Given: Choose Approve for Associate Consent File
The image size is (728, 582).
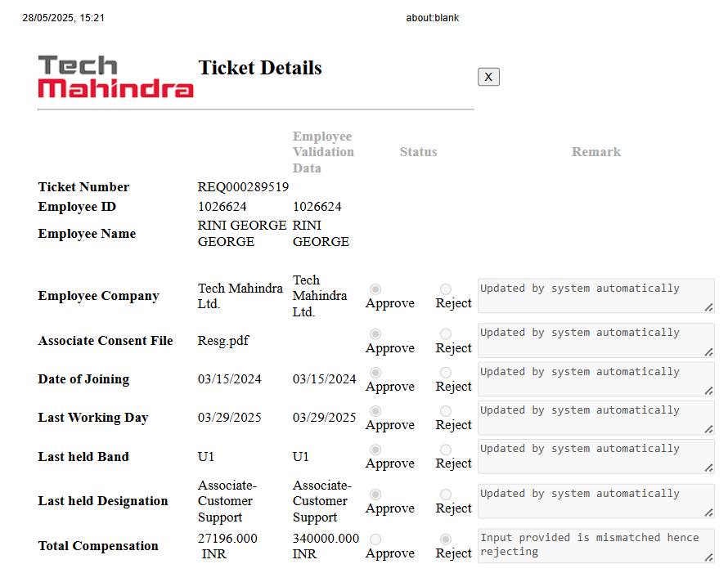Looking at the screenshot, I should (375, 334).
